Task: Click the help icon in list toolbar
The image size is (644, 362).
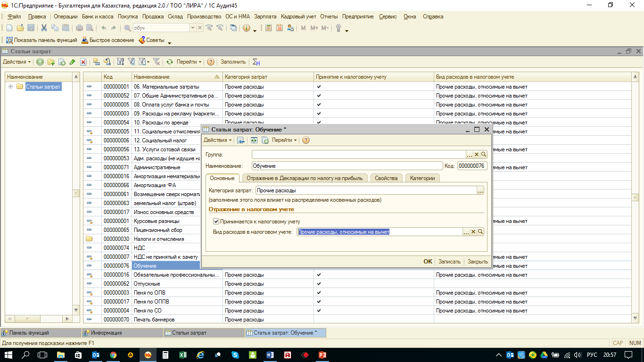Action: coord(211,62)
